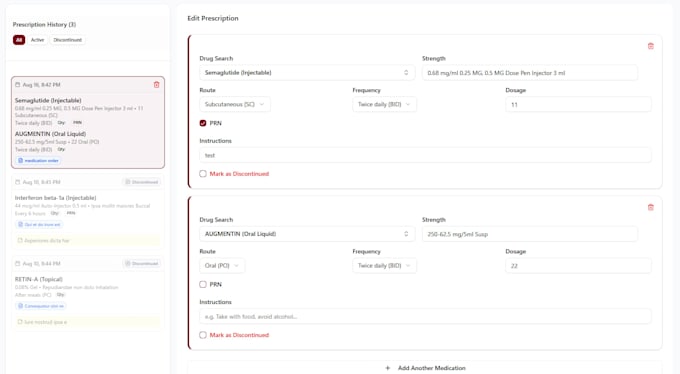This screenshot has height=374, width=680.
Task: Edit the Semaglutide strength field
Action: 530,72
